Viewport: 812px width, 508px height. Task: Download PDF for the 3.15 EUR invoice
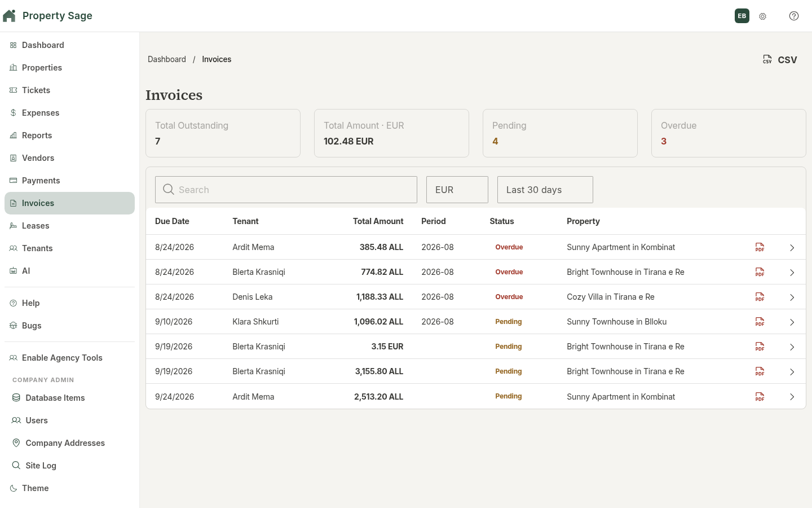[760, 347]
